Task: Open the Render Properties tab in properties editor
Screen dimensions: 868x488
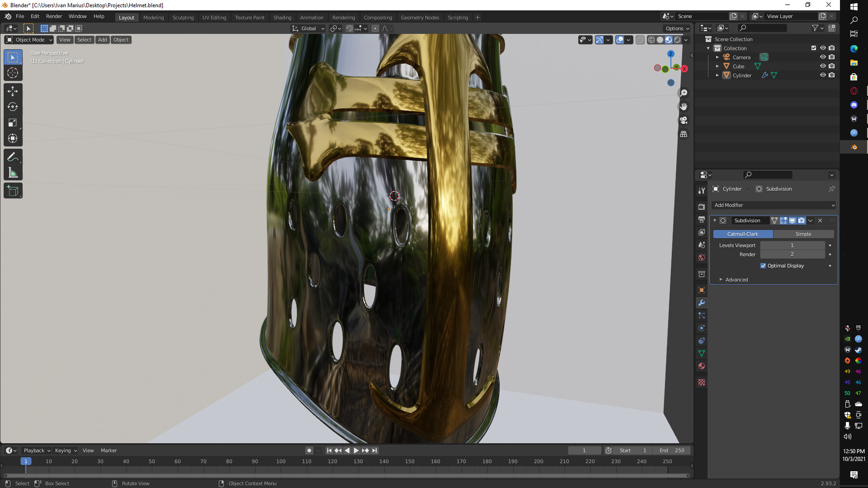Action: tap(702, 206)
